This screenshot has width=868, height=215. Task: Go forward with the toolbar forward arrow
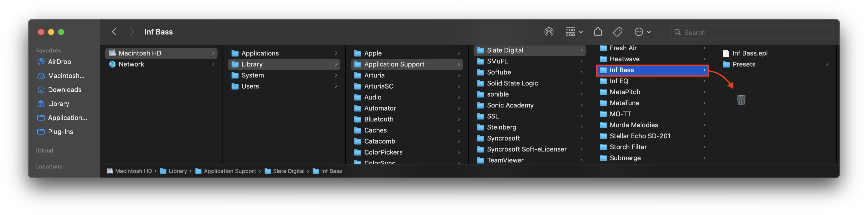pyautogui.click(x=132, y=32)
